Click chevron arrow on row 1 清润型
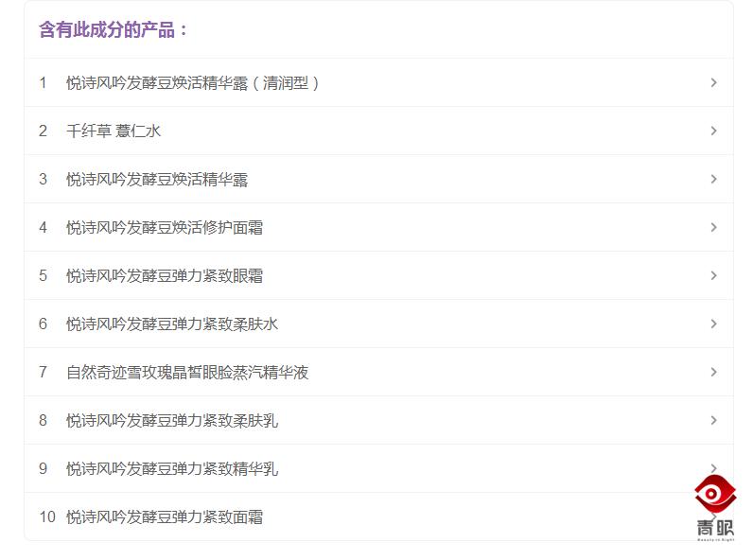Screen dimensions: 753x560 pyautogui.click(x=714, y=82)
